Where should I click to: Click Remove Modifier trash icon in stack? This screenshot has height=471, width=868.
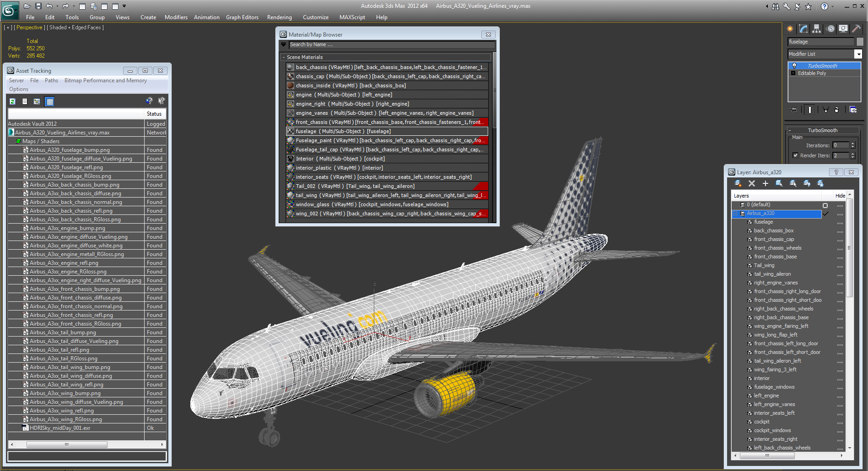pos(837,109)
